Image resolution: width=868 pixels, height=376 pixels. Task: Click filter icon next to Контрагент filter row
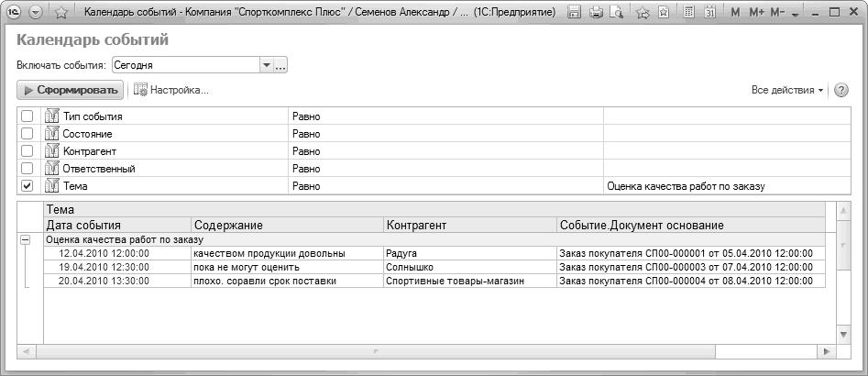pyautogui.click(x=51, y=151)
